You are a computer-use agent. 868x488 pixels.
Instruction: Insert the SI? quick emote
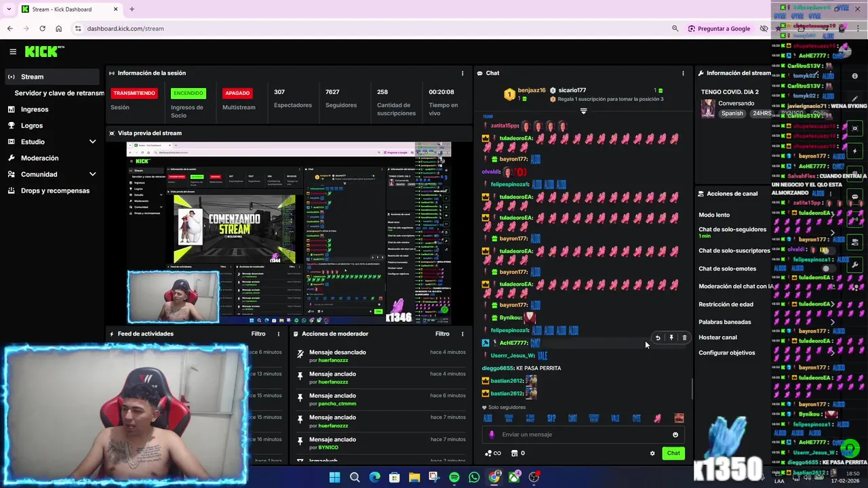click(551, 419)
